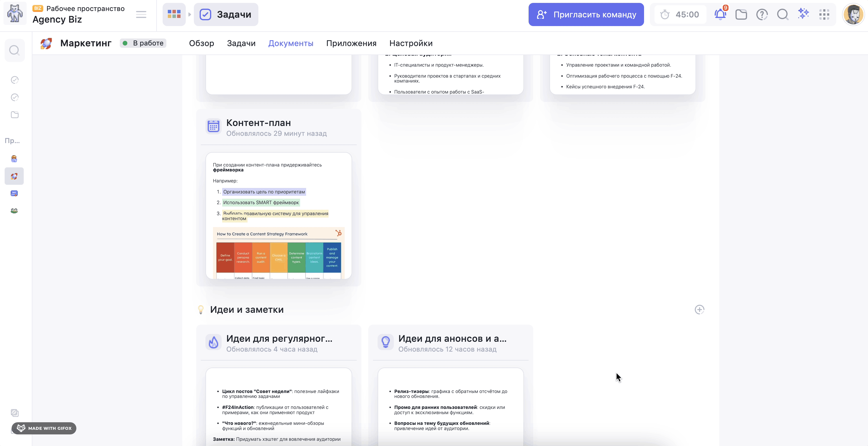Click the search icon in left sidebar
The height and width of the screenshot is (446, 868).
tap(14, 50)
